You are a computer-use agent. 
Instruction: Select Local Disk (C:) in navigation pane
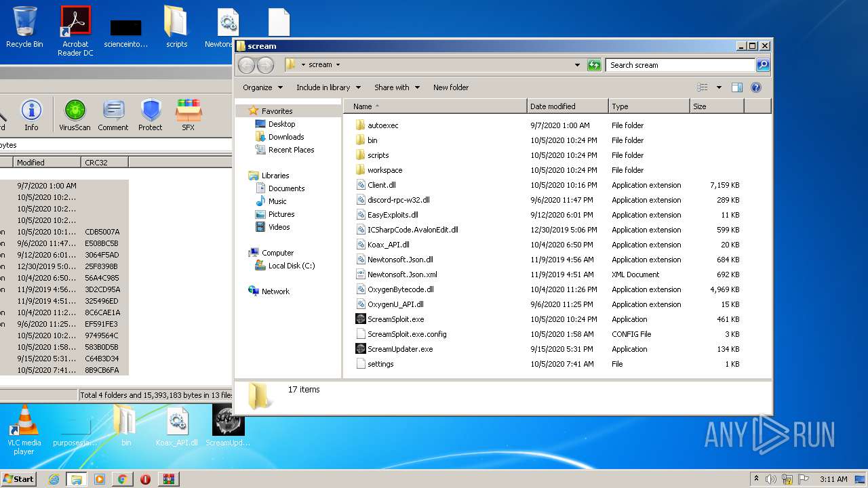pyautogui.click(x=291, y=266)
